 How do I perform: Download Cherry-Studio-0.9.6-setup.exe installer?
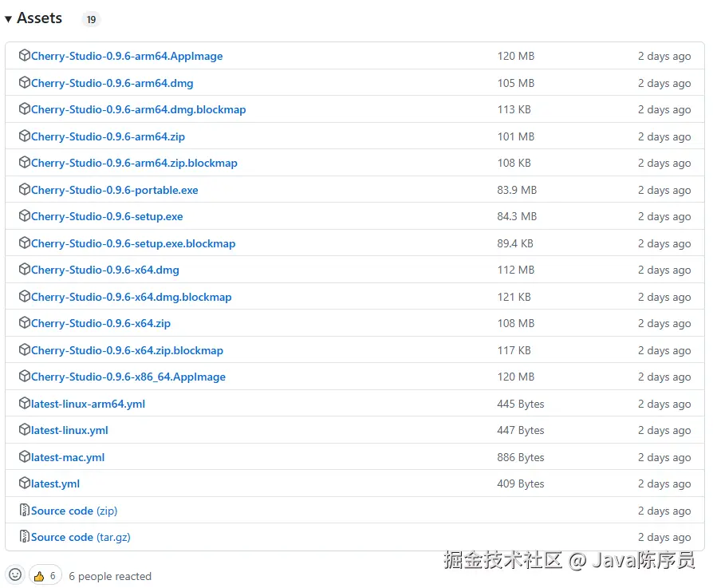tap(107, 216)
